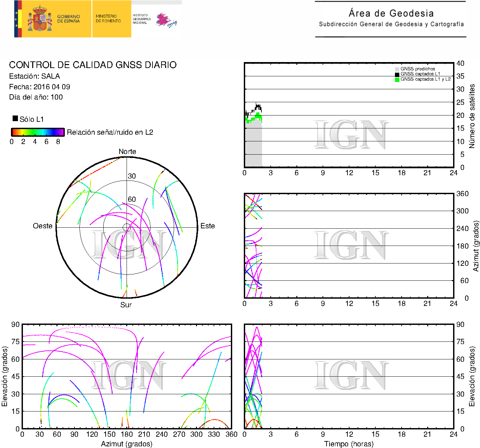Click the black GNSS captados L1 legend swatch
The width and height of the screenshot is (480, 448).
tap(397, 74)
